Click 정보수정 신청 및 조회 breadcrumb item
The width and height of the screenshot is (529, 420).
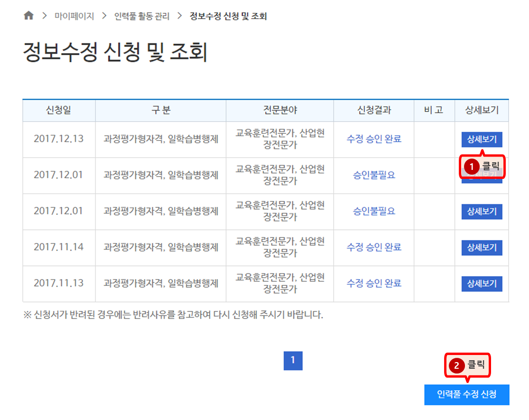[228, 16]
